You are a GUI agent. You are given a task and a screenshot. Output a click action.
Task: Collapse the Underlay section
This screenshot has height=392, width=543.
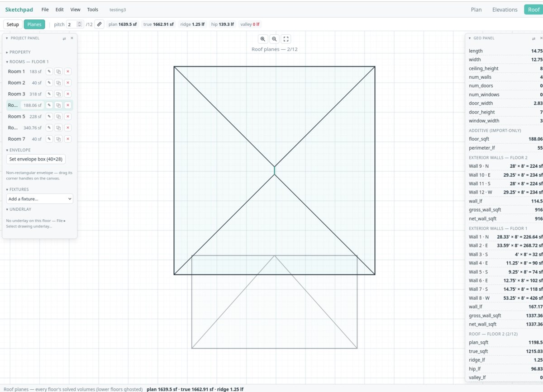(x=19, y=209)
